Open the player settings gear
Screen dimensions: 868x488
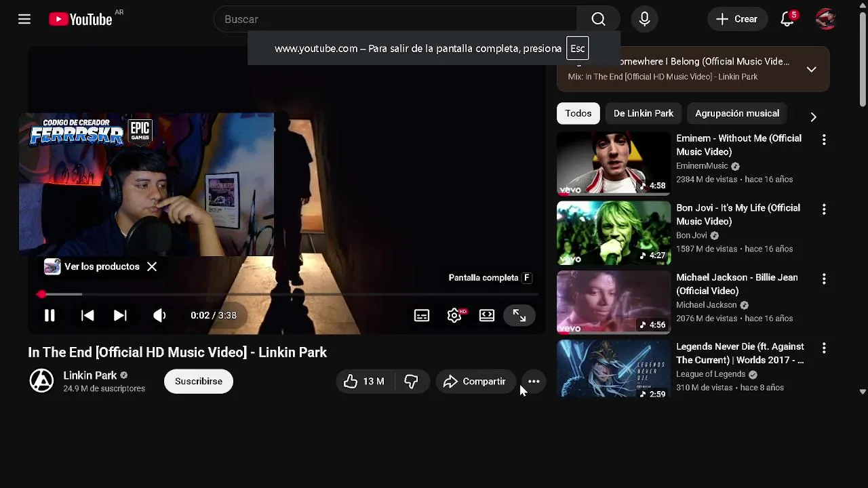pyautogui.click(x=454, y=315)
